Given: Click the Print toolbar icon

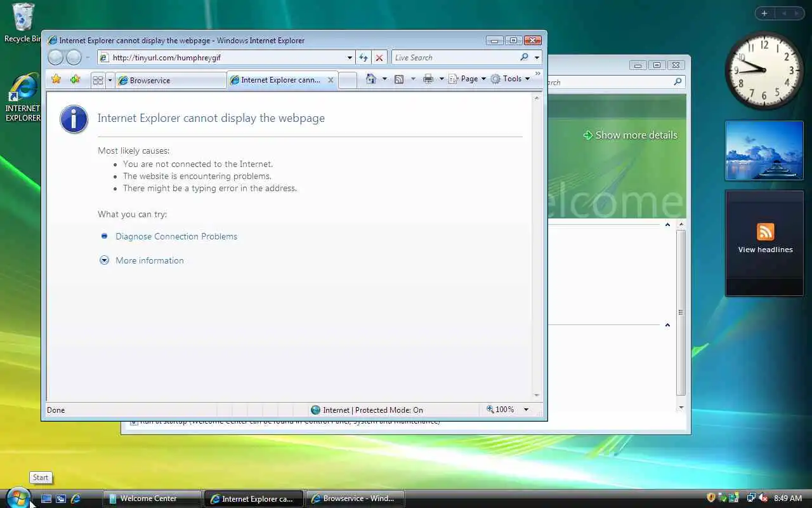Looking at the screenshot, I should pos(428,79).
